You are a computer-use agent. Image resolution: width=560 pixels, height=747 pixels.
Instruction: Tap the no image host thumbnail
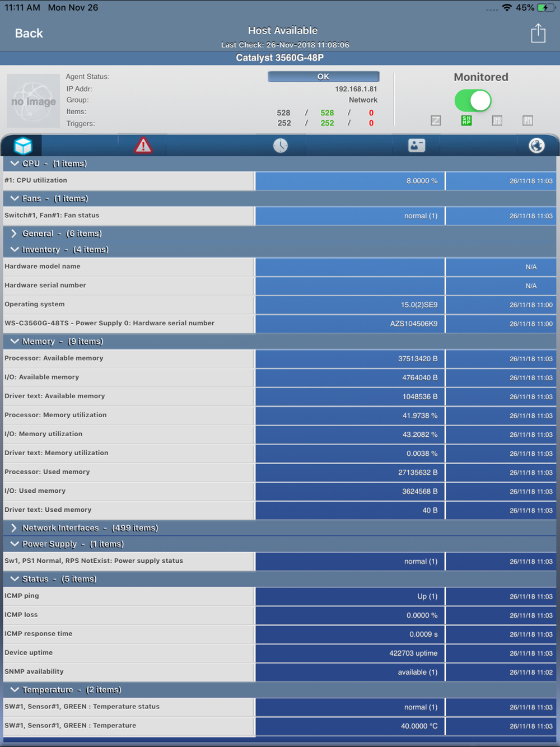tap(33, 101)
